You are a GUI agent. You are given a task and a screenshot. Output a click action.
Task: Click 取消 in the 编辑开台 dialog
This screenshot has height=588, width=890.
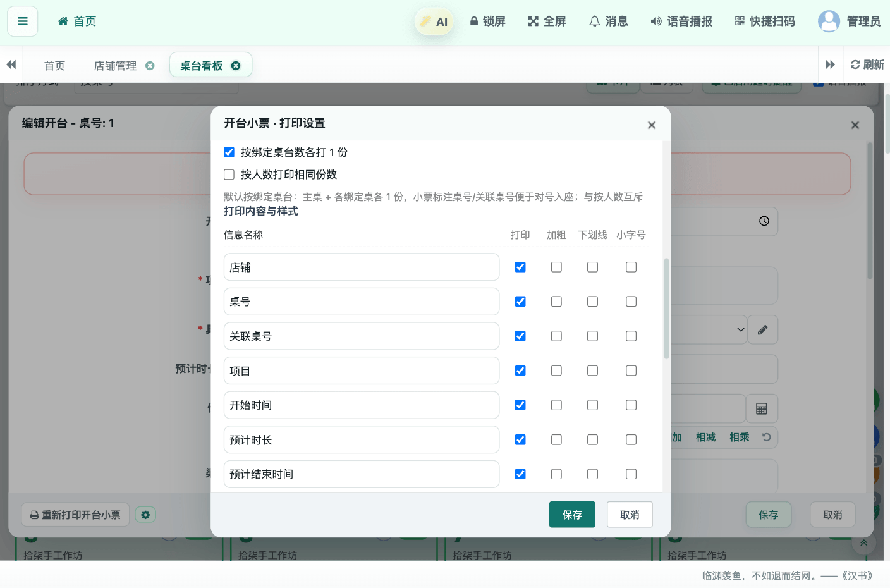click(832, 515)
